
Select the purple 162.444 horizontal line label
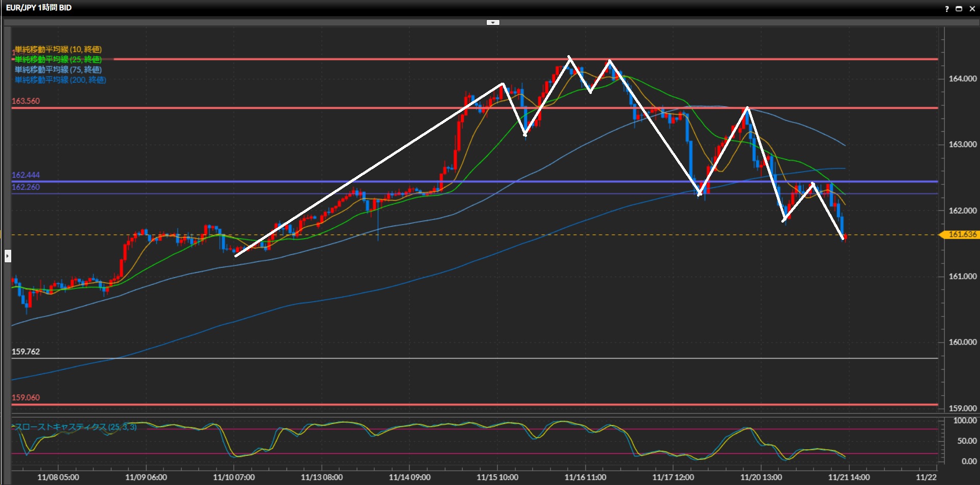pos(26,175)
